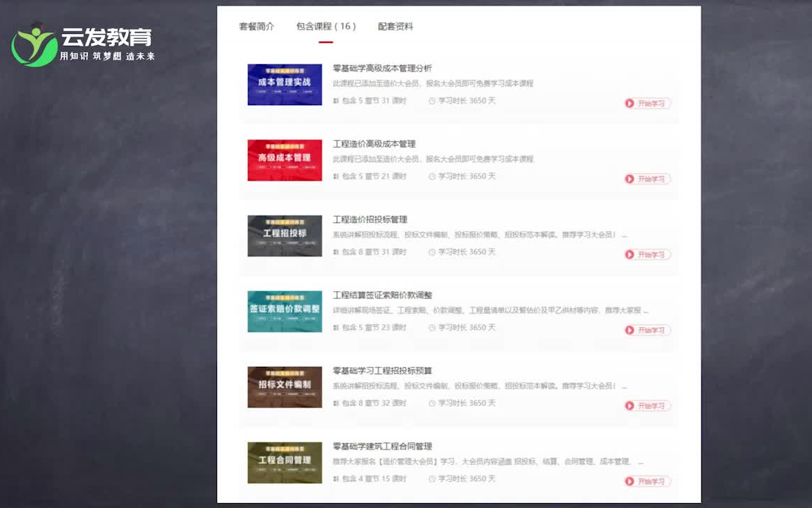
Task: Click the chapter icon for 工程造价招投标管理
Action: click(338, 252)
